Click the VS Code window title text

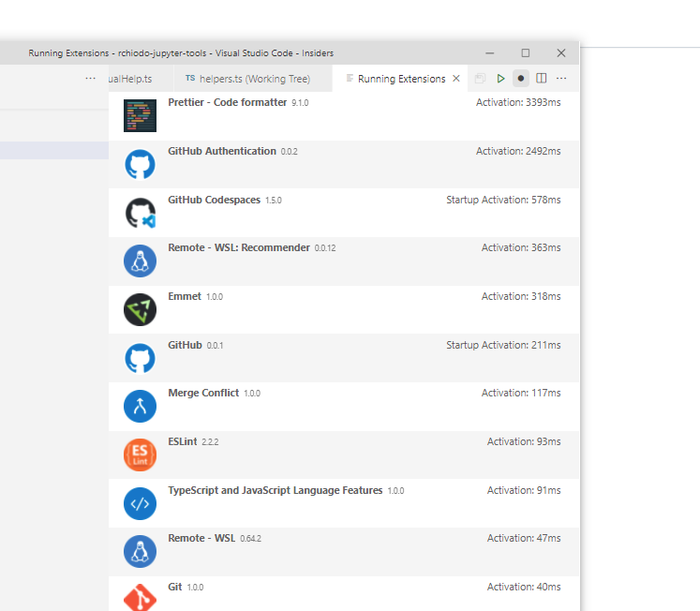coord(181,53)
